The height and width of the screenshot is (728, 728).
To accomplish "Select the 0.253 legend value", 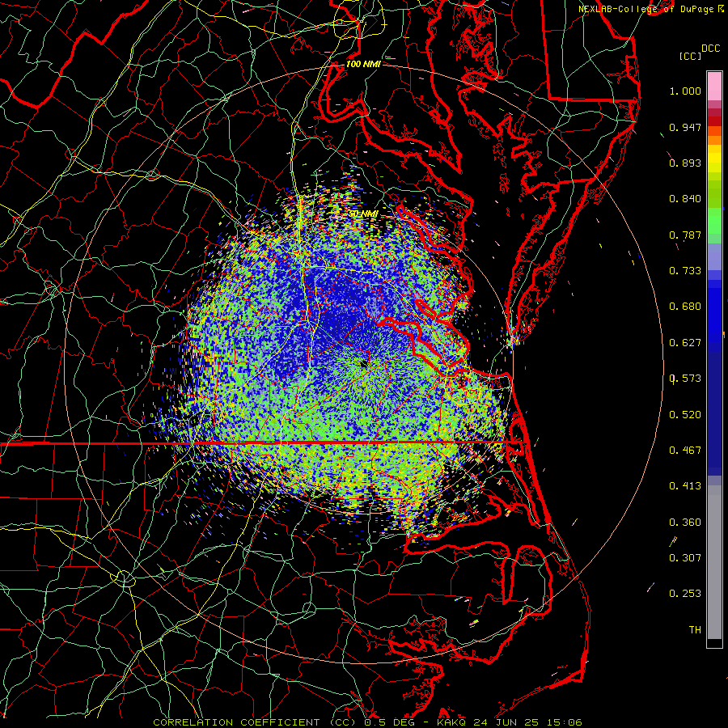I will coord(685,594).
